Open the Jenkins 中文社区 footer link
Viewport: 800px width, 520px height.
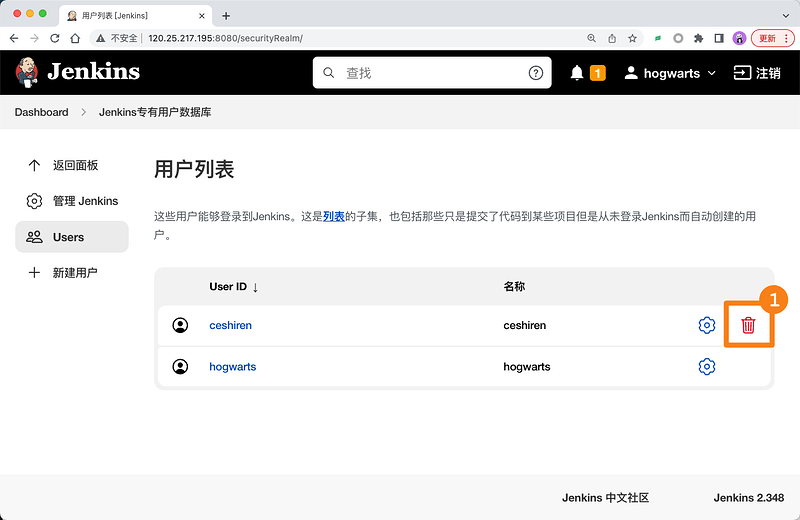(605, 498)
